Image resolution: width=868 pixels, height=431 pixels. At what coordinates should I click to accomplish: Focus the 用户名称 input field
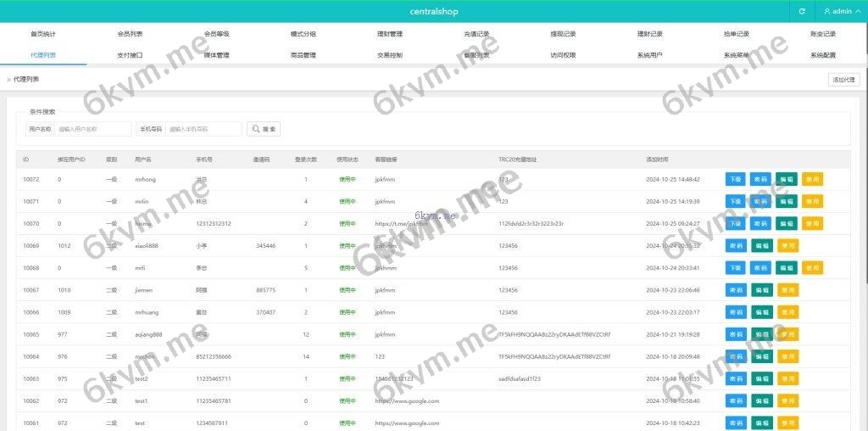point(93,129)
